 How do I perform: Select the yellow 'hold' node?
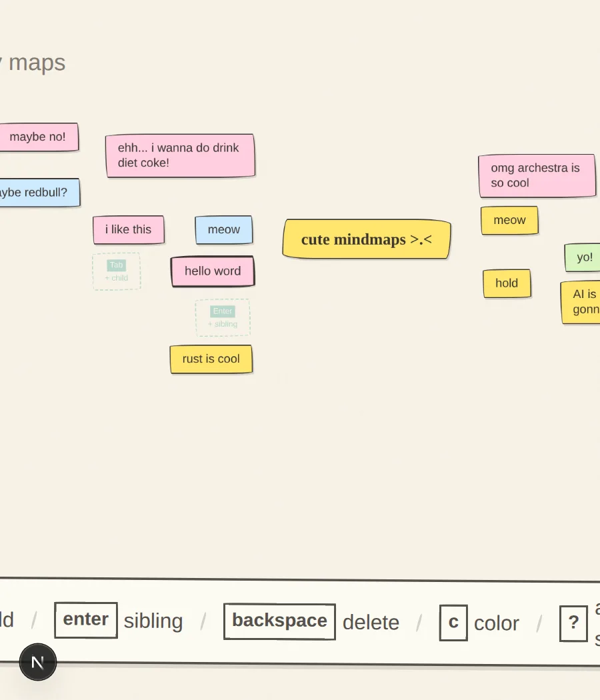507,283
